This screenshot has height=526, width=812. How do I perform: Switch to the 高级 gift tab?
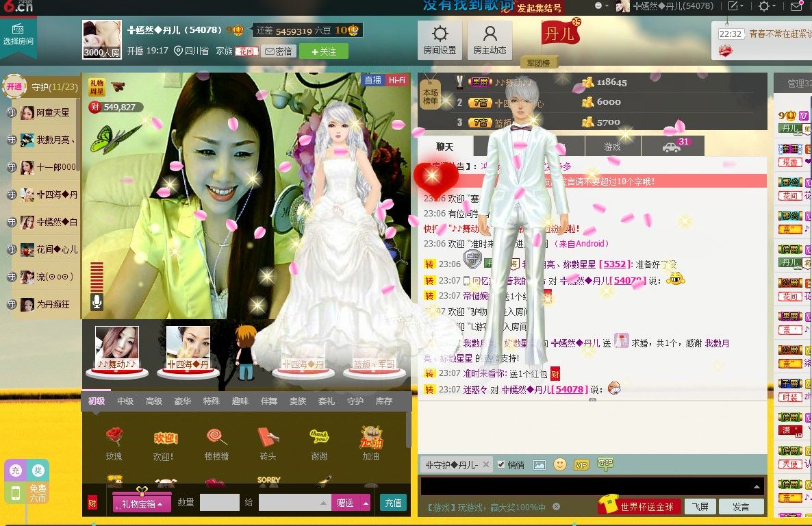click(x=154, y=401)
